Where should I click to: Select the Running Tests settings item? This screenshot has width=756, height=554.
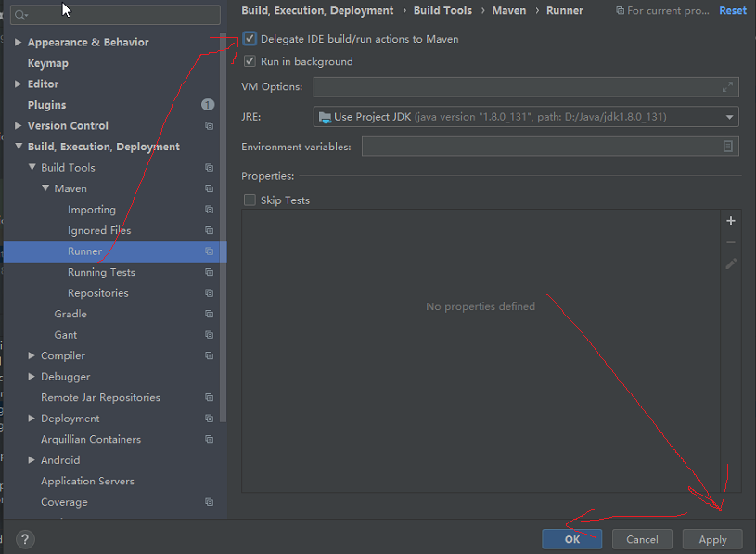[101, 273]
